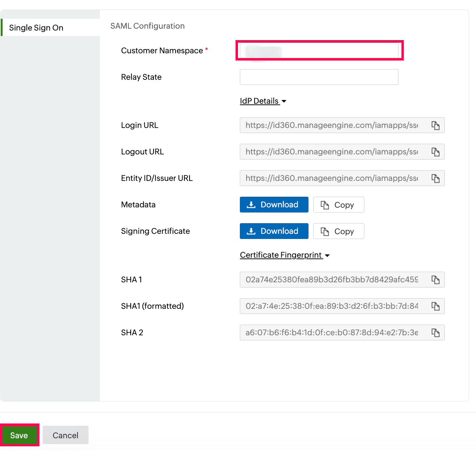Copy the SHA1 (formatted) fingerprint
The width and height of the screenshot is (476, 450).
(x=436, y=306)
